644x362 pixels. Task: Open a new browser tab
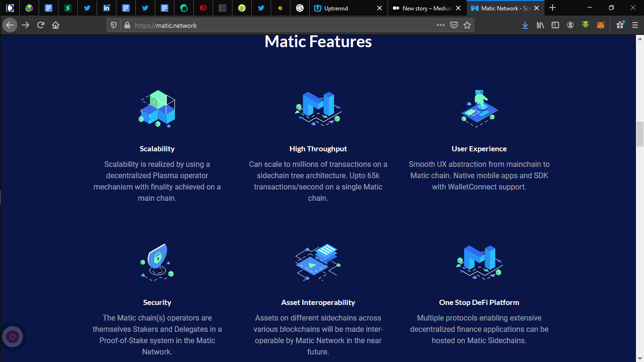(x=553, y=8)
